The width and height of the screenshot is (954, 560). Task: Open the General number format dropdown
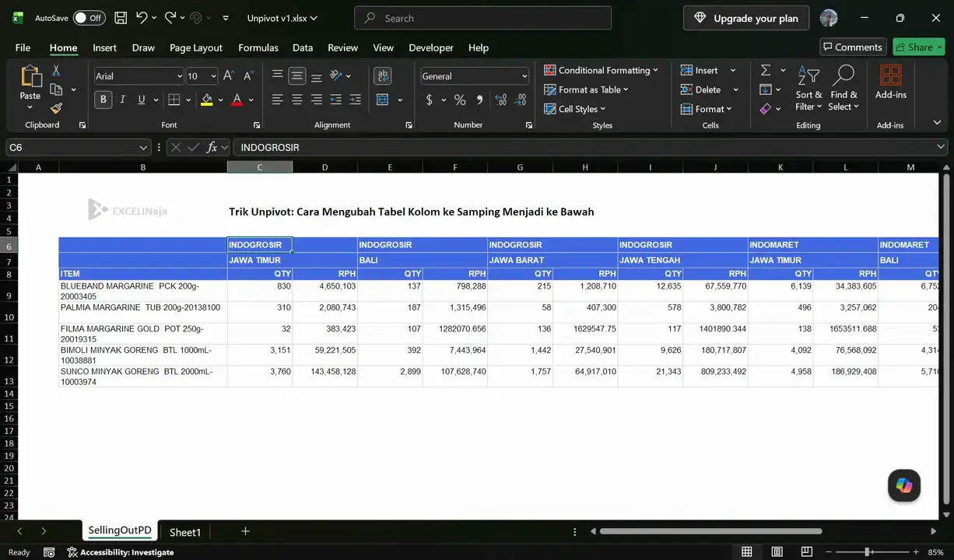[524, 76]
